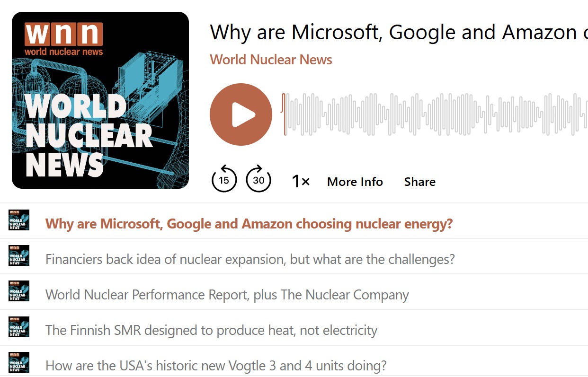Click the large World Nuclear News cover art
588x377 pixels.
tap(100, 100)
